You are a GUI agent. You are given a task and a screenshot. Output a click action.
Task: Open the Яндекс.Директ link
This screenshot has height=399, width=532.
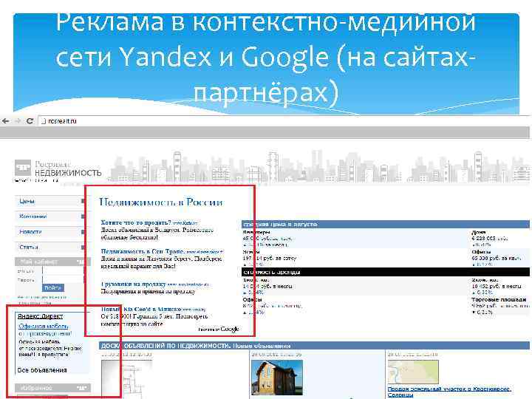[x=41, y=316]
